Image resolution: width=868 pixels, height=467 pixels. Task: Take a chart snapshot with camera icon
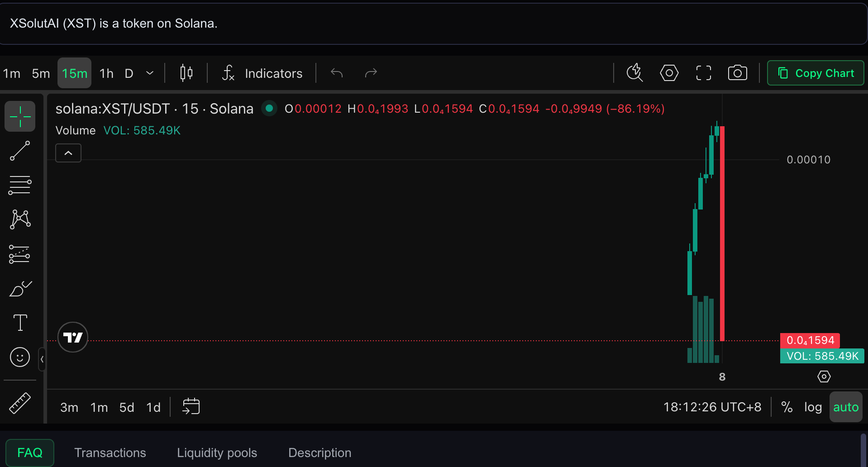[x=737, y=73]
